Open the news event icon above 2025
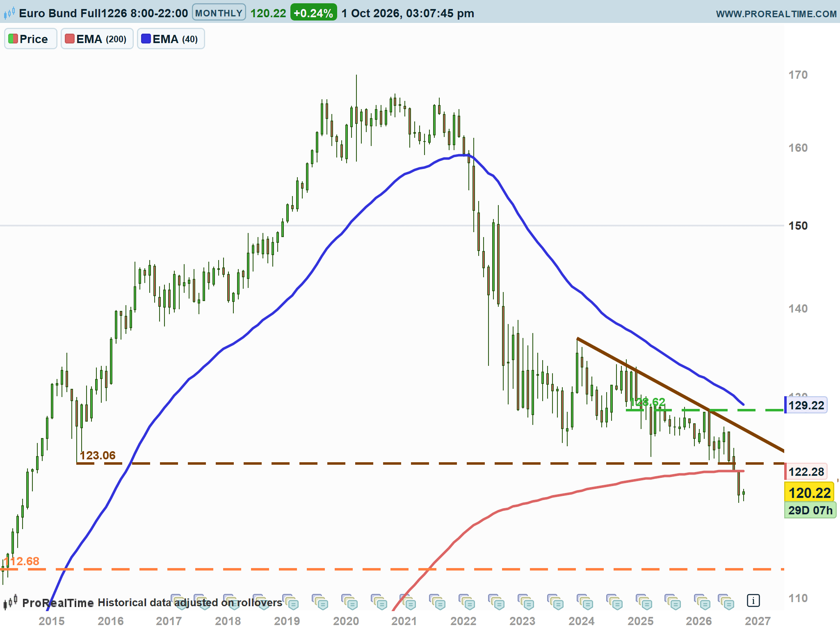Image resolution: width=840 pixels, height=630 pixels. tap(644, 601)
